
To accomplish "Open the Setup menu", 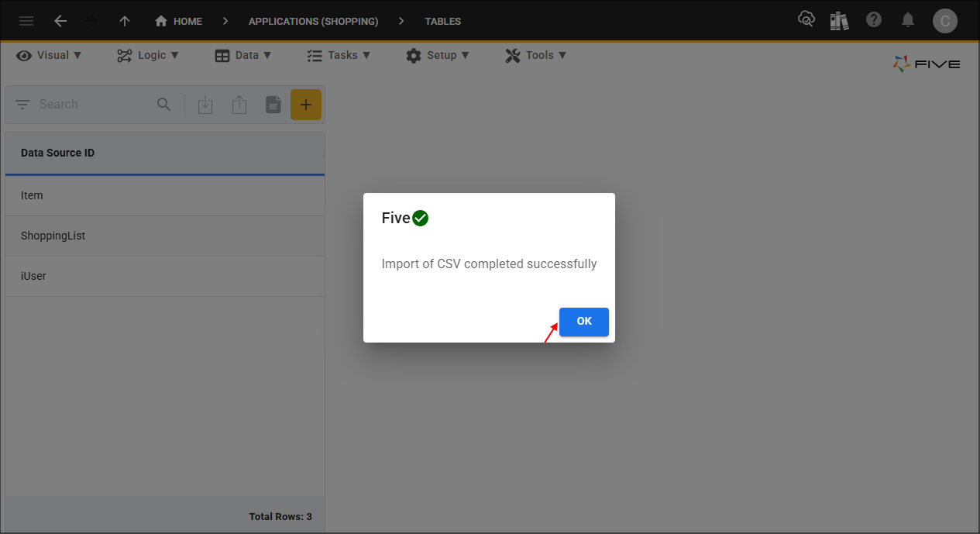I will point(438,55).
